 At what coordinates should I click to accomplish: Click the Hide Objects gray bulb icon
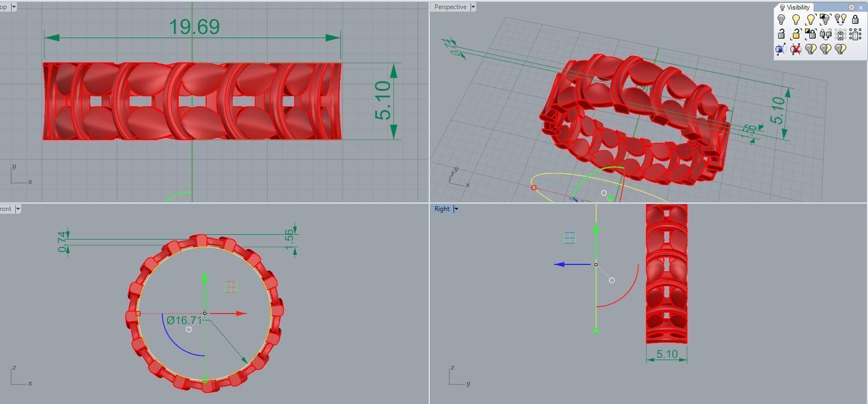(781, 20)
